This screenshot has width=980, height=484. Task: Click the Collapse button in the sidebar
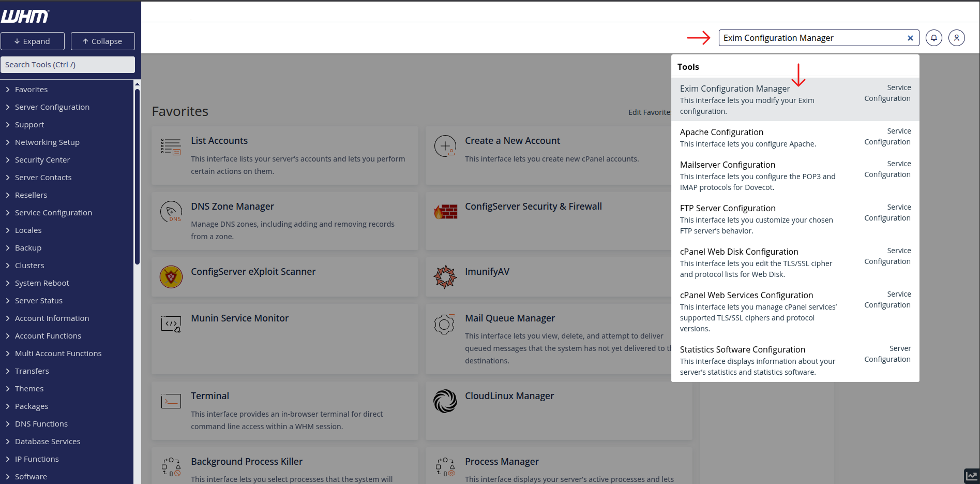pos(103,41)
